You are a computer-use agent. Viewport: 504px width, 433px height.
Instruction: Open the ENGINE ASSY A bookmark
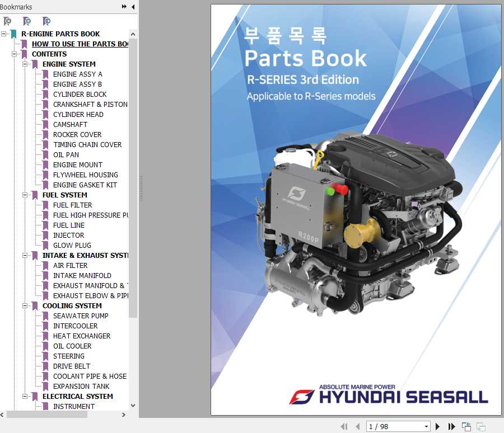[x=77, y=74]
